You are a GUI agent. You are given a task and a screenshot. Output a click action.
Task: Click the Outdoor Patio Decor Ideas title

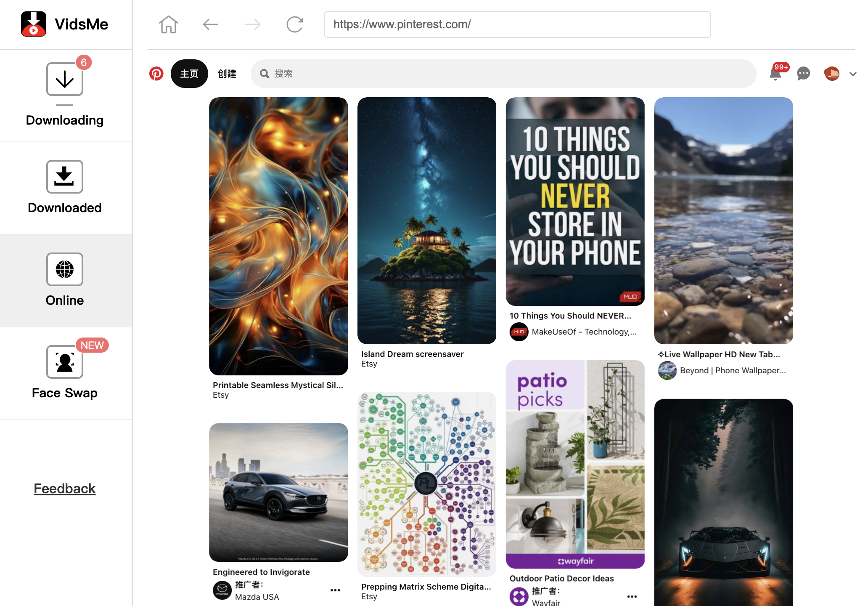coord(561,578)
